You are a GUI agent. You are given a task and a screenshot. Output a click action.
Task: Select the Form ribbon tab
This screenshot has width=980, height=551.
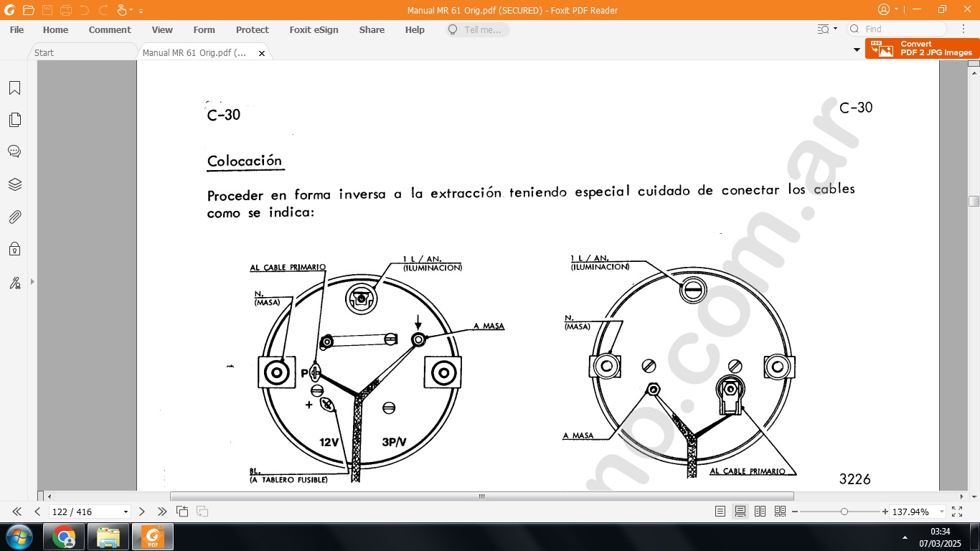(x=204, y=30)
